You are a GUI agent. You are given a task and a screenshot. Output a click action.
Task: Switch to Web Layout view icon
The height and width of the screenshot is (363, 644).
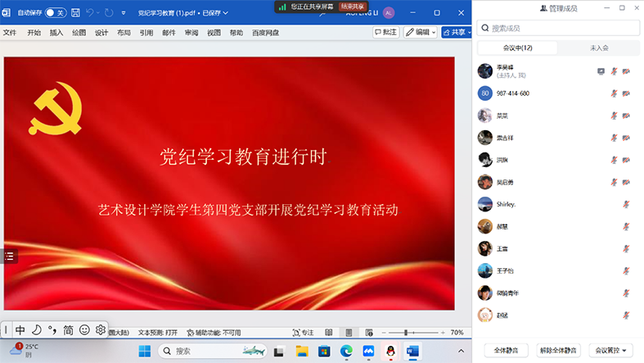click(x=369, y=332)
